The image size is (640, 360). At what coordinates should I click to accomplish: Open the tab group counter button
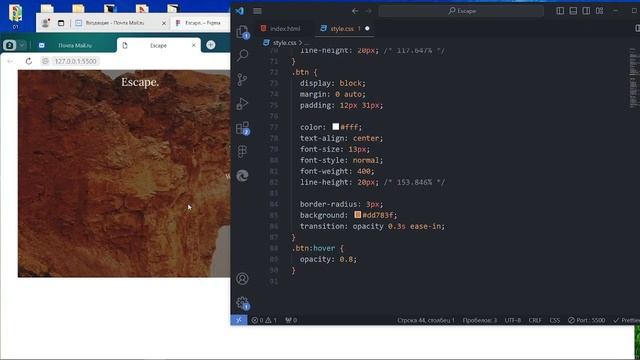(9, 45)
